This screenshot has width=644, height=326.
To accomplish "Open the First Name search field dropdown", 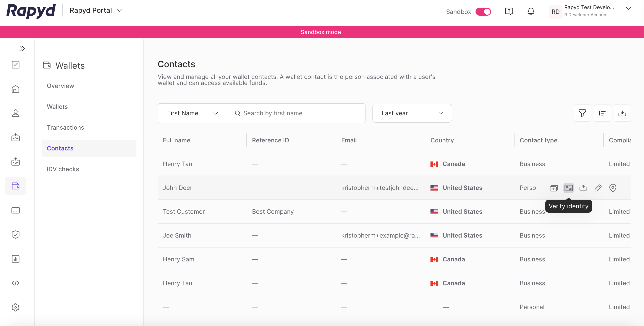I will click(x=192, y=113).
